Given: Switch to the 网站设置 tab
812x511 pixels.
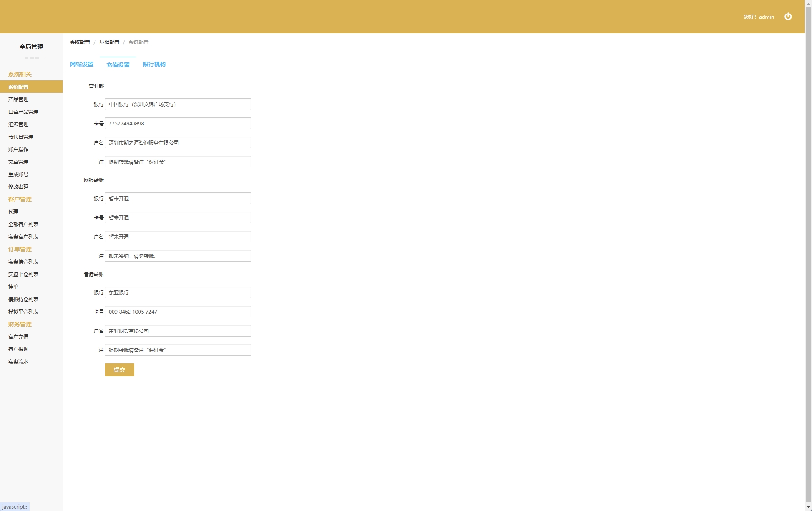Looking at the screenshot, I should click(x=82, y=64).
